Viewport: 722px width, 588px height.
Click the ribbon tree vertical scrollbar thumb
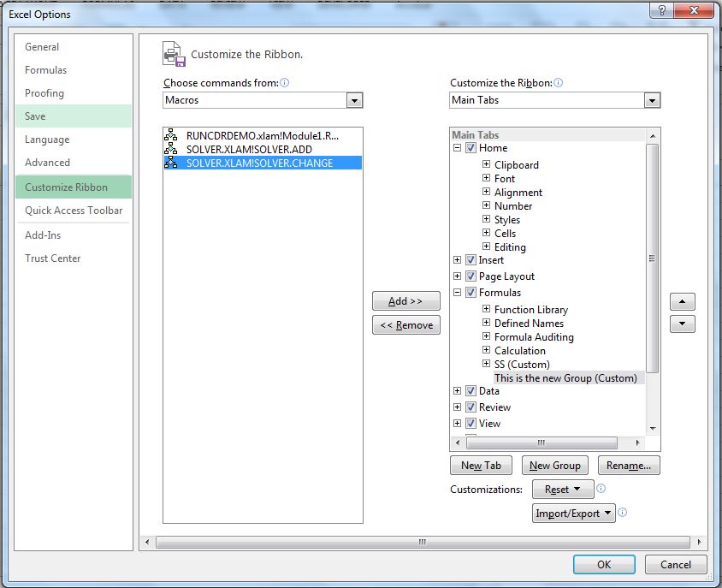(652, 258)
